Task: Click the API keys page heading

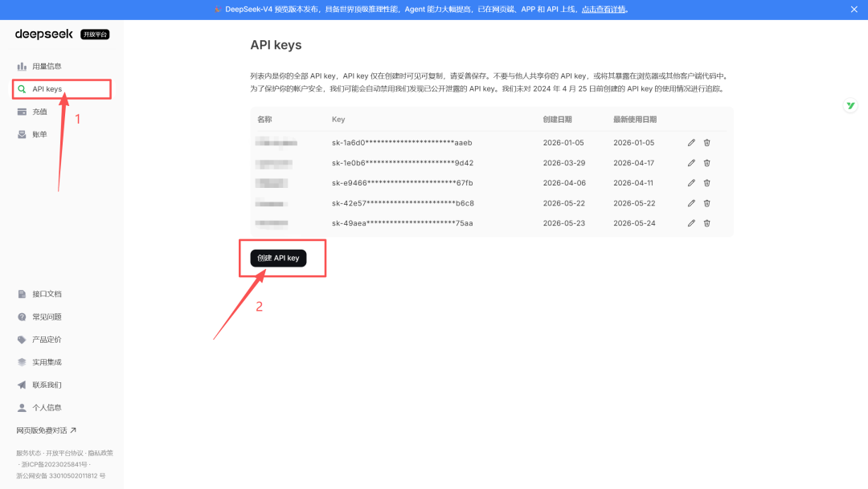Action: click(276, 45)
